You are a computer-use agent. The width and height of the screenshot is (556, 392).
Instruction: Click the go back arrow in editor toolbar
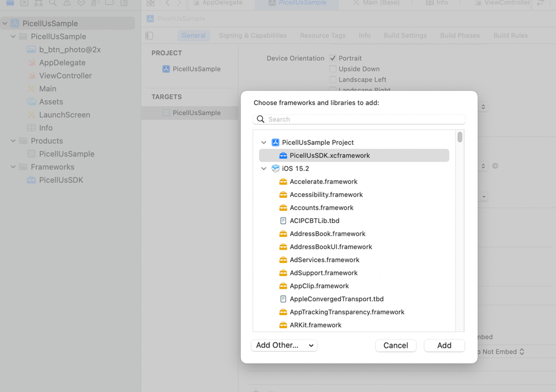[x=167, y=3]
